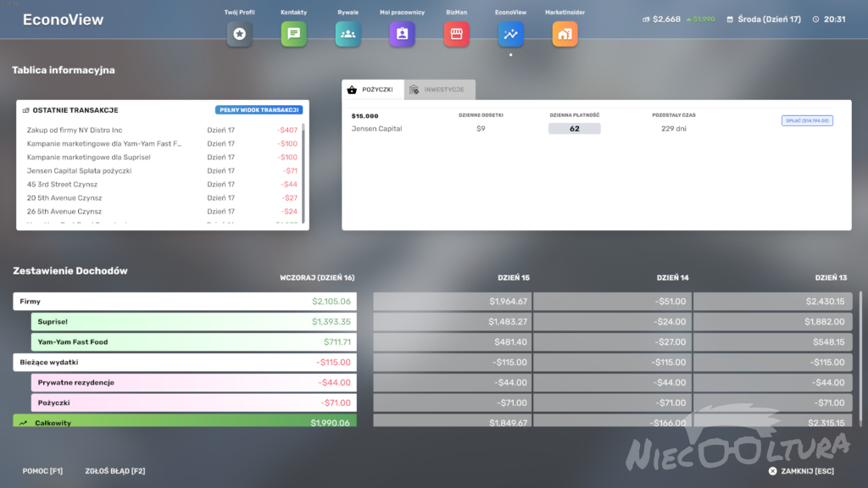Open the Rywale people icon
This screenshot has height=488, width=868.
(x=348, y=34)
